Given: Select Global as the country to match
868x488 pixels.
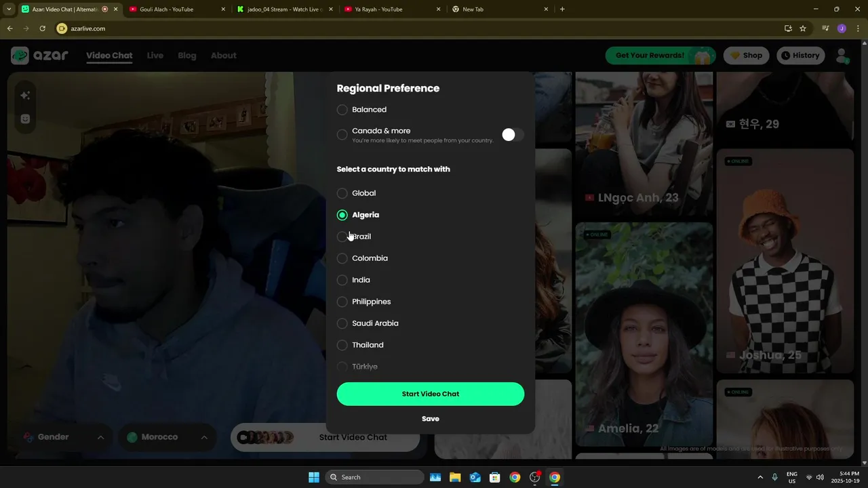Looking at the screenshot, I should click(342, 193).
